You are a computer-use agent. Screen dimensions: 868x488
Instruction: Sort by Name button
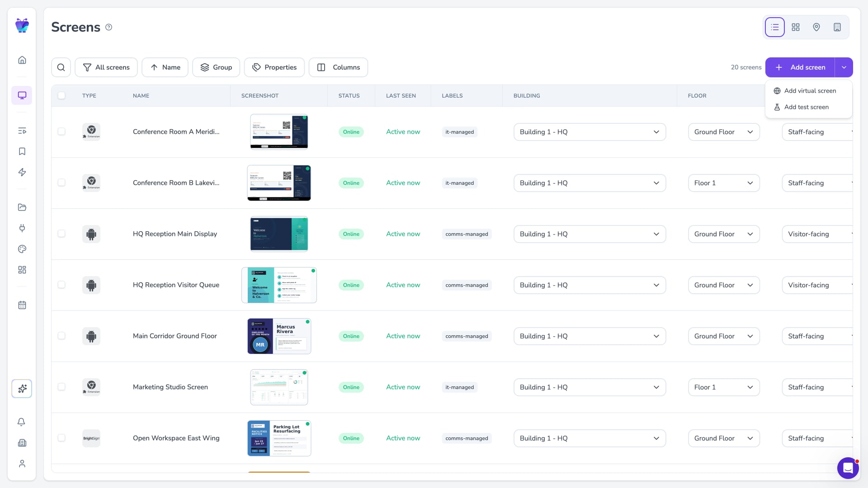[x=165, y=67]
